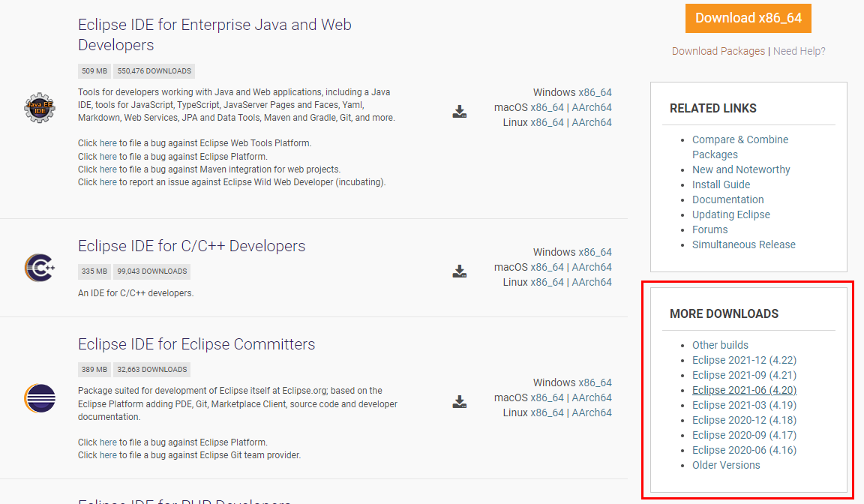
Task: Select macOS AArch64 for Enterprise Java package
Action: click(x=592, y=107)
